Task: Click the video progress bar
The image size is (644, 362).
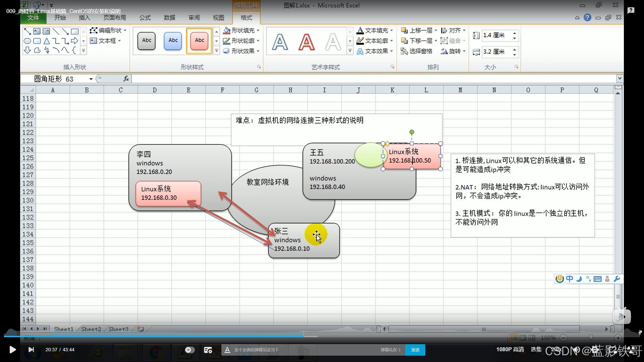Action: tap(201, 336)
